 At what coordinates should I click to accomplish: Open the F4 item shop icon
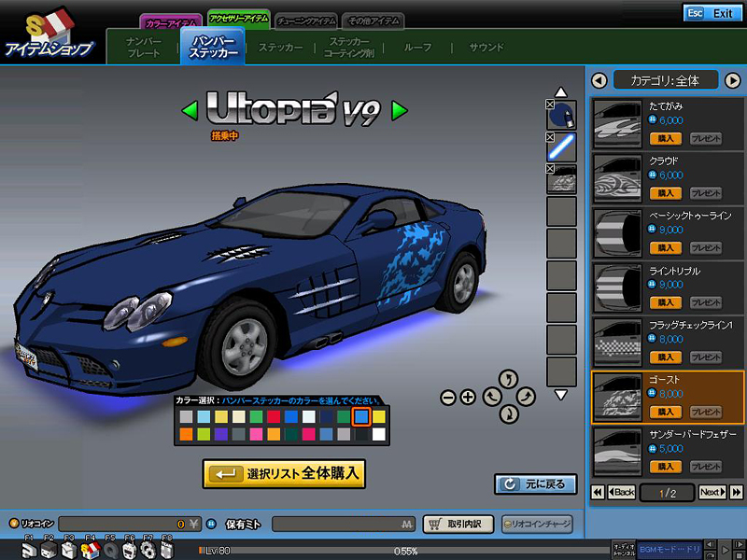[x=91, y=551]
